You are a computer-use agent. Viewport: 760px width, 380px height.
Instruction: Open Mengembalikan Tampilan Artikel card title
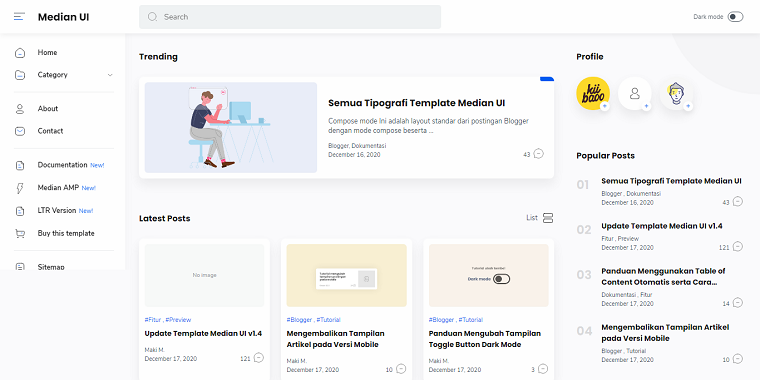coord(335,339)
